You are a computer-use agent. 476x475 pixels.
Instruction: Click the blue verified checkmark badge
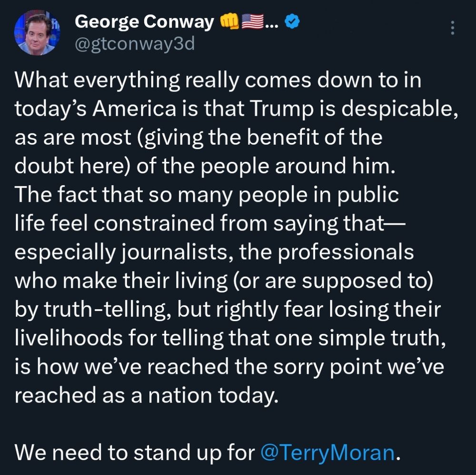point(293,22)
